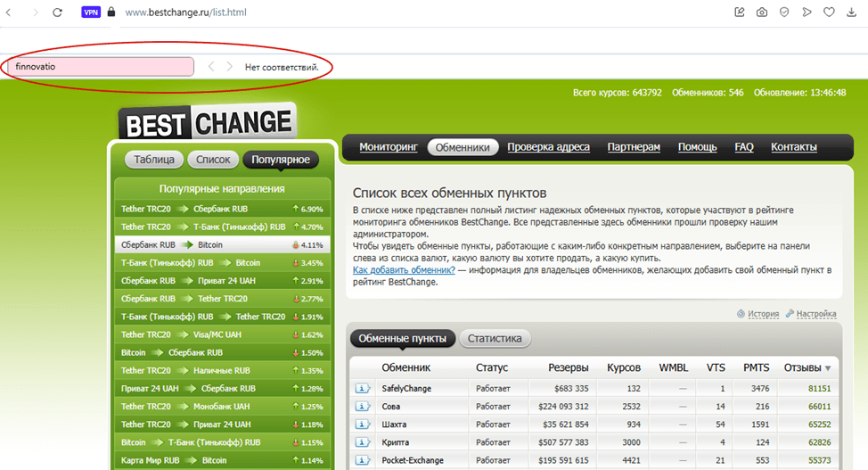
Task: Go to previous find match arrow
Action: pos(211,67)
